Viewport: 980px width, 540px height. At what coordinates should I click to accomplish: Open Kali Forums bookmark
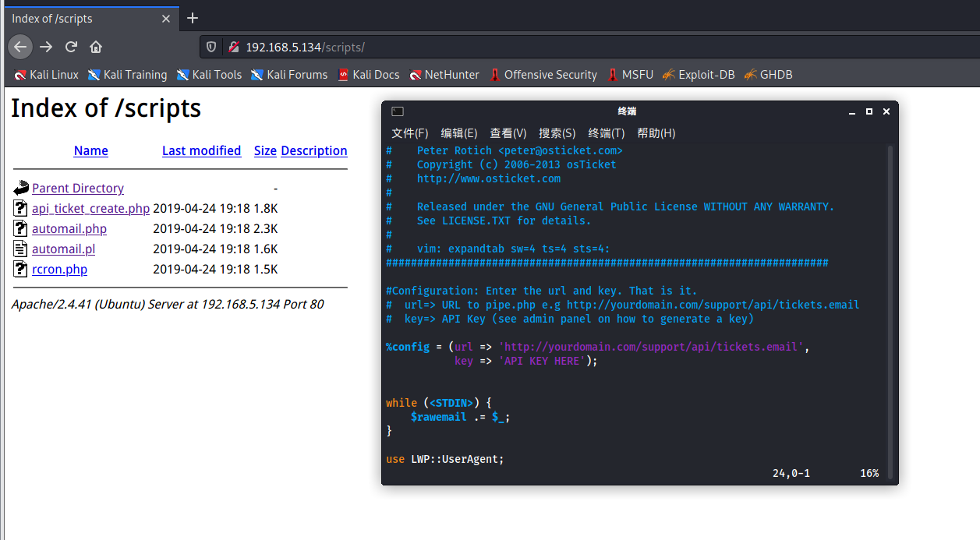(x=289, y=75)
